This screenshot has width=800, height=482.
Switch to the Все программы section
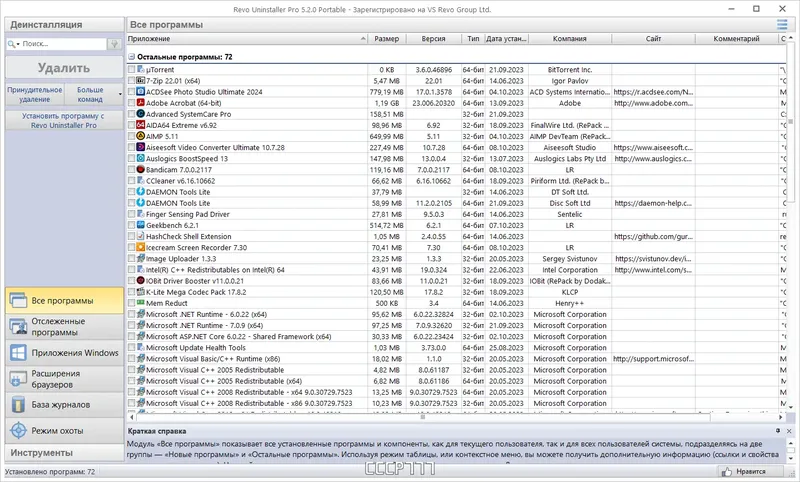(x=64, y=300)
